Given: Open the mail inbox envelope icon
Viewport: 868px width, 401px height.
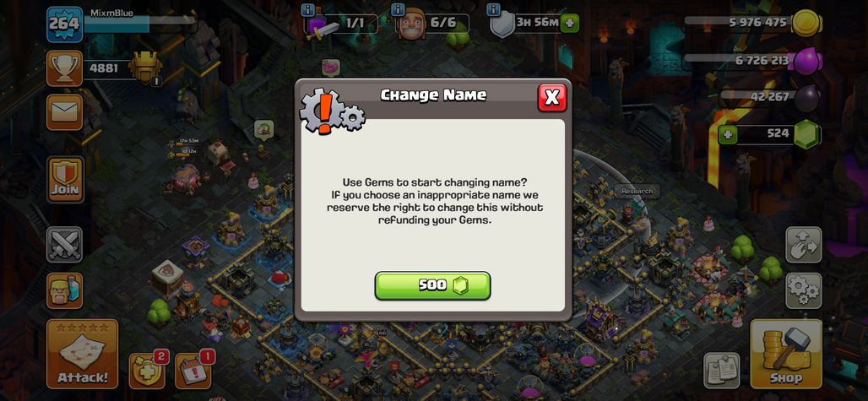Looking at the screenshot, I should [64, 112].
